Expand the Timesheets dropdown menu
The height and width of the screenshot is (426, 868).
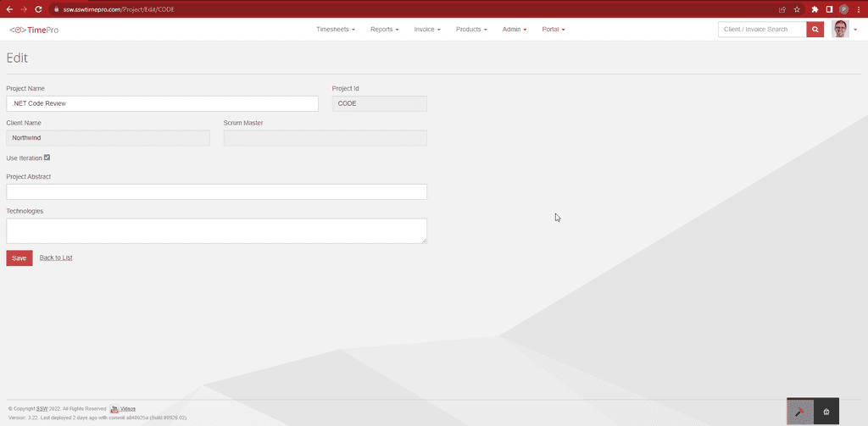(336, 30)
